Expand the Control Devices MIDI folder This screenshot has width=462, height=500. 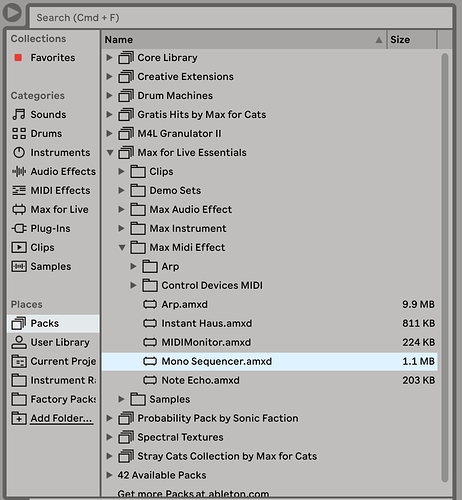click(x=133, y=285)
